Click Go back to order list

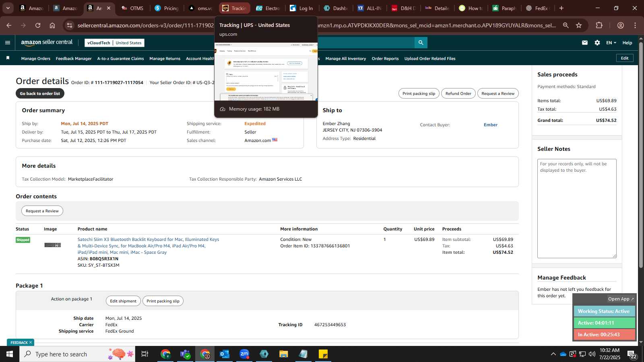click(x=40, y=93)
